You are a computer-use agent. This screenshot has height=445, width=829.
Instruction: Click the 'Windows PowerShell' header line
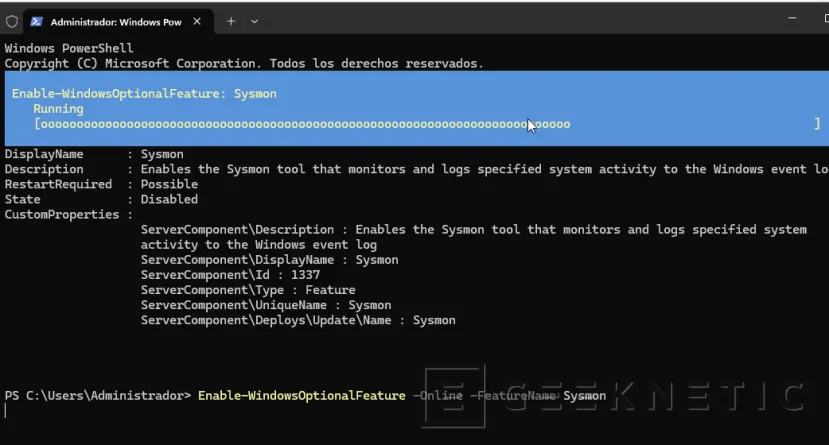(x=69, y=48)
